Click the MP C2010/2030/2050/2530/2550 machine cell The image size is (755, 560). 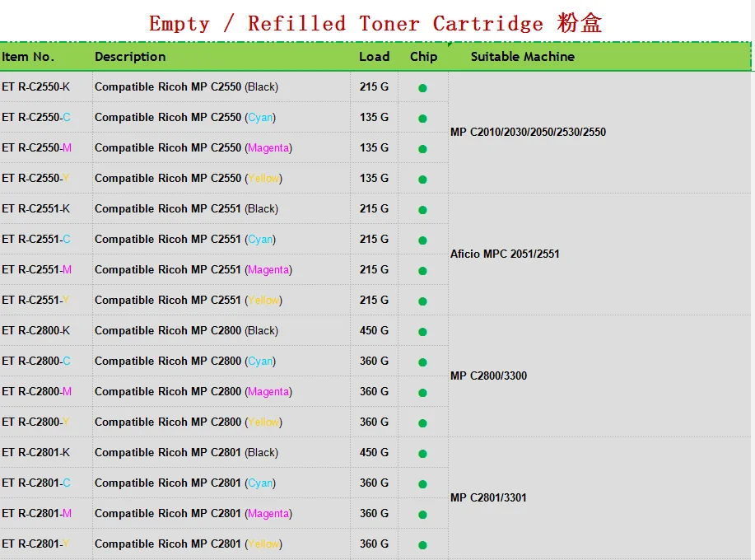click(528, 132)
